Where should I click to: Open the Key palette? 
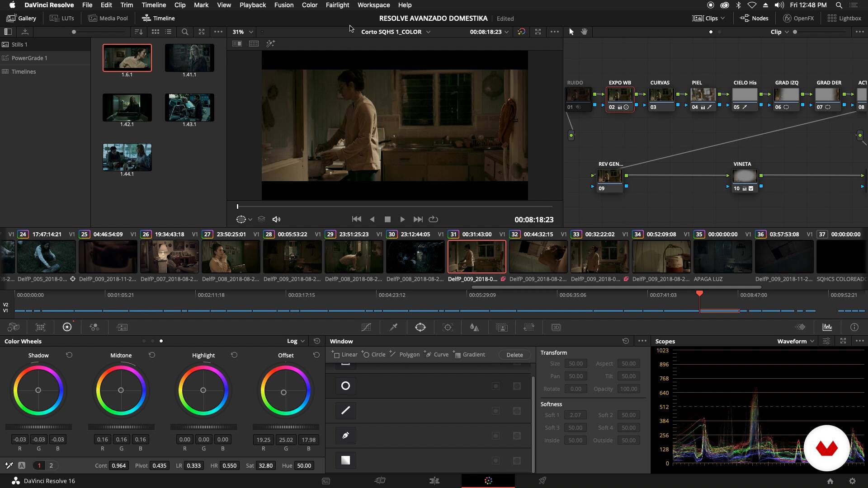[x=502, y=327]
